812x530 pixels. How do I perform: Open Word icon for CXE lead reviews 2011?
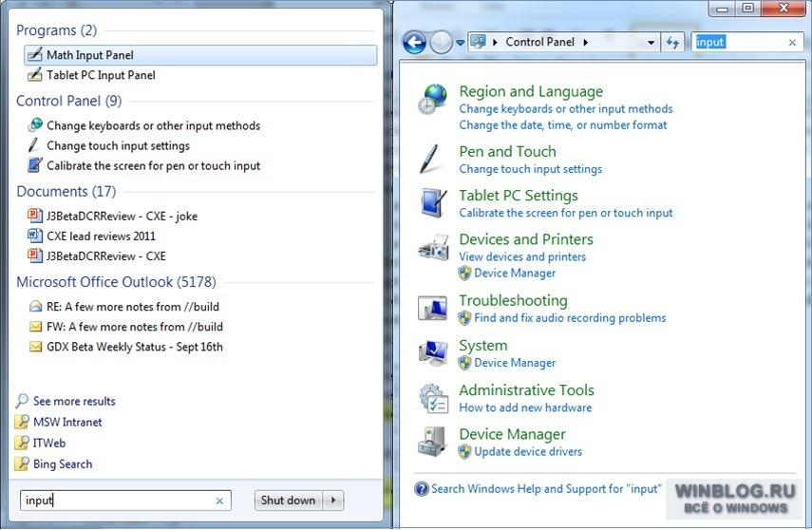[x=35, y=236]
